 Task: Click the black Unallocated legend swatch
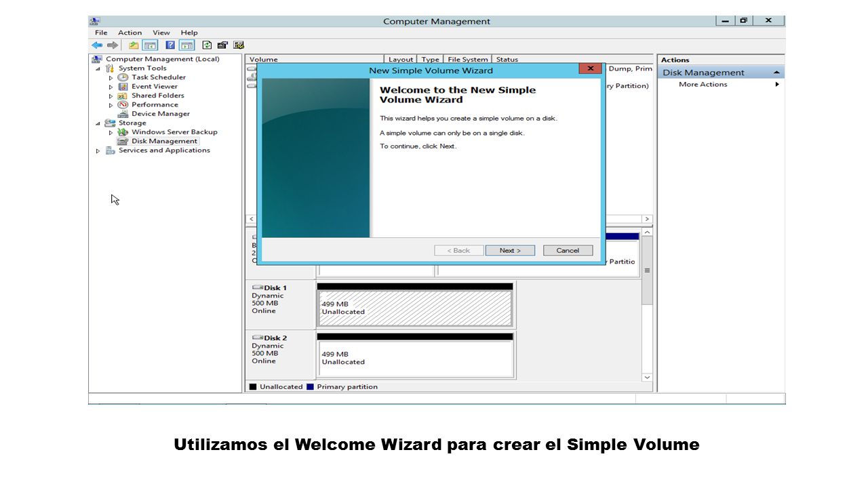[253, 387]
